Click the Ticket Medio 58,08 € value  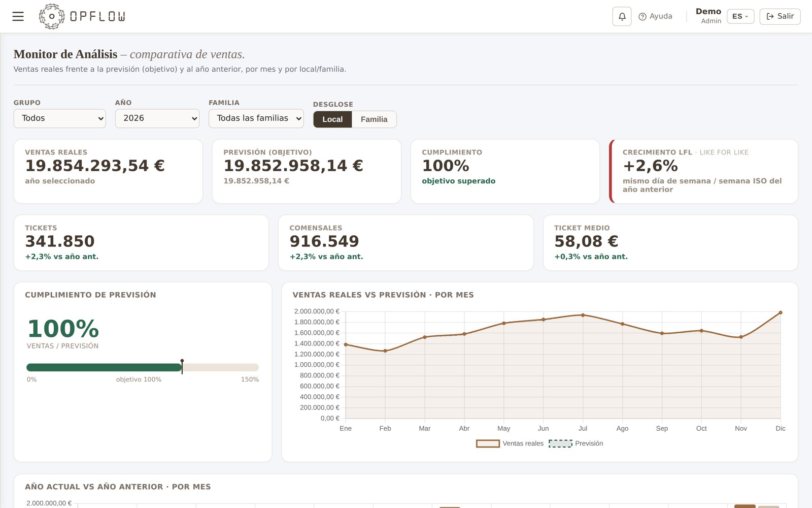(x=586, y=241)
